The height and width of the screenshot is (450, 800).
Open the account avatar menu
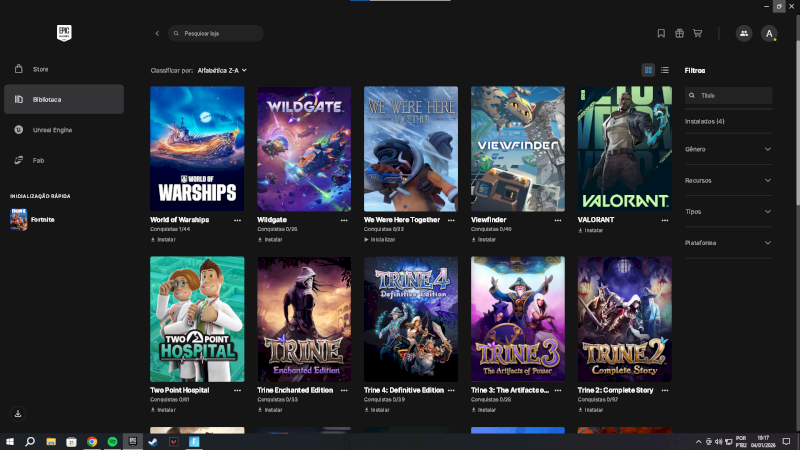[x=769, y=33]
